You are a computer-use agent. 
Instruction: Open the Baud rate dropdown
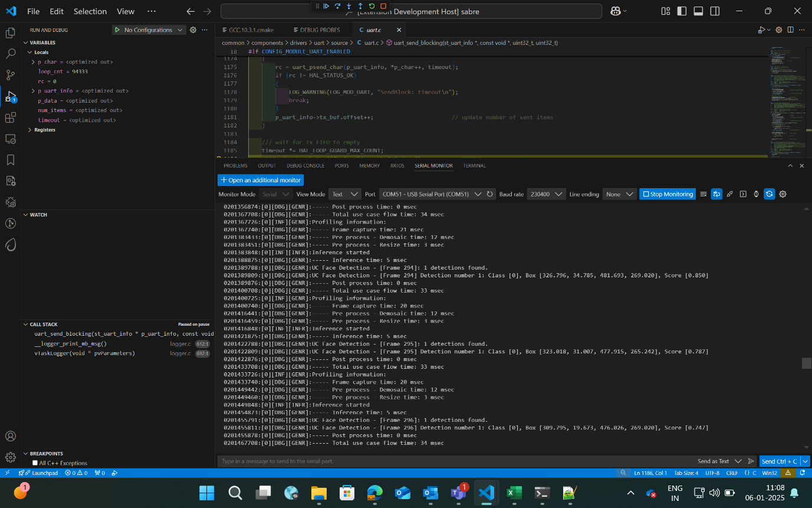tap(545, 194)
